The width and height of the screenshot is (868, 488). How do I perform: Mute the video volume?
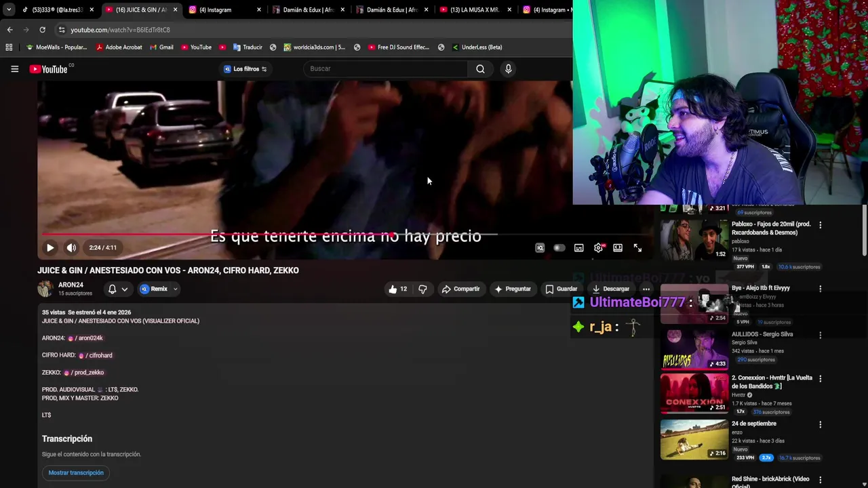[71, 247]
